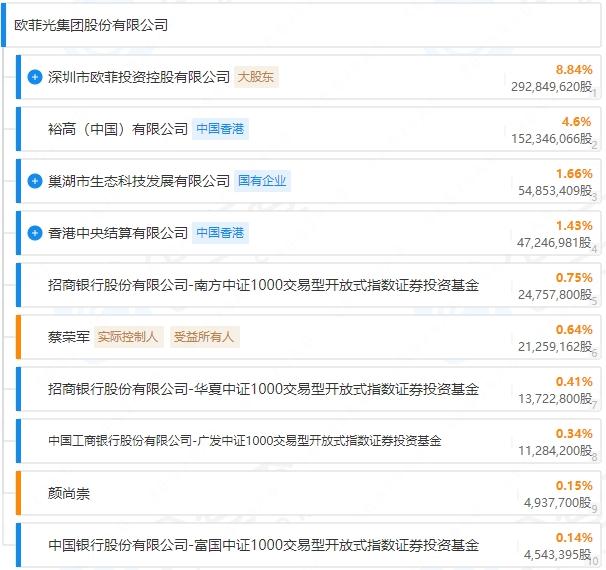Click the 13,722,800股 share count

555,398
